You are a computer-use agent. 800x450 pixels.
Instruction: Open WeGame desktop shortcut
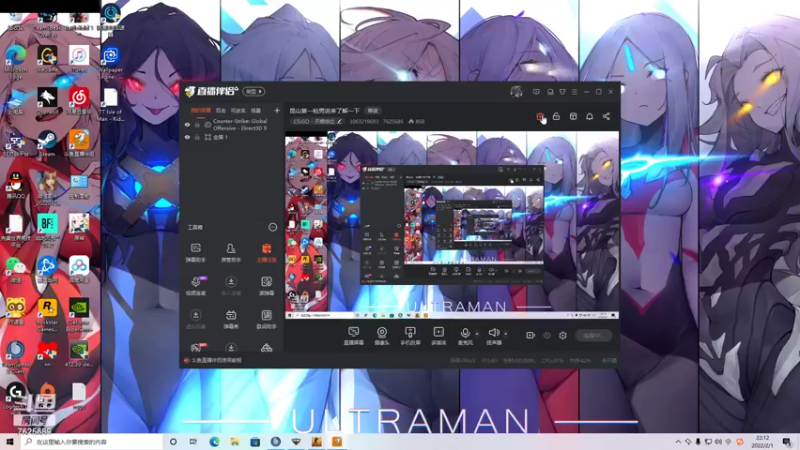point(47,59)
